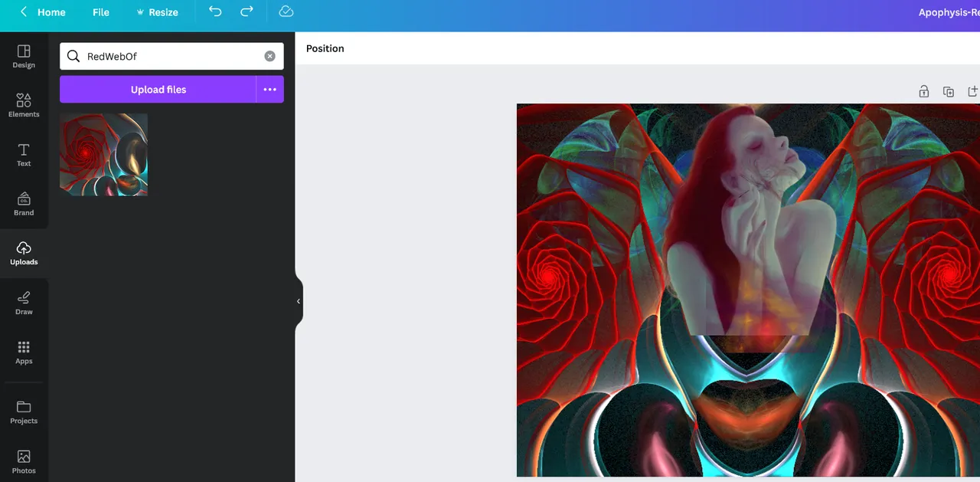980x482 pixels.
Task: Open the File menu
Action: click(x=101, y=12)
